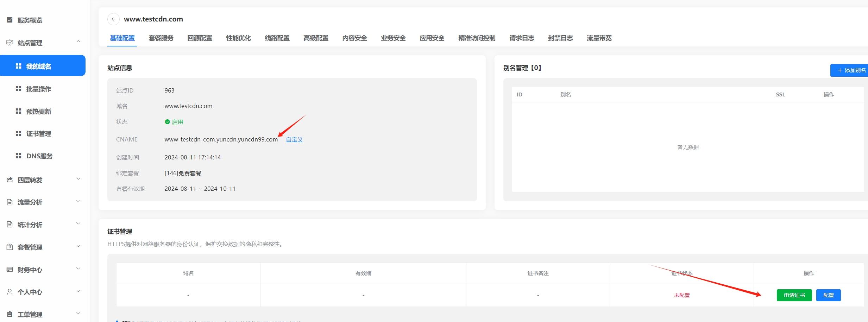
Task: Expand the 统计分析 menu chevron
Action: [78, 224]
